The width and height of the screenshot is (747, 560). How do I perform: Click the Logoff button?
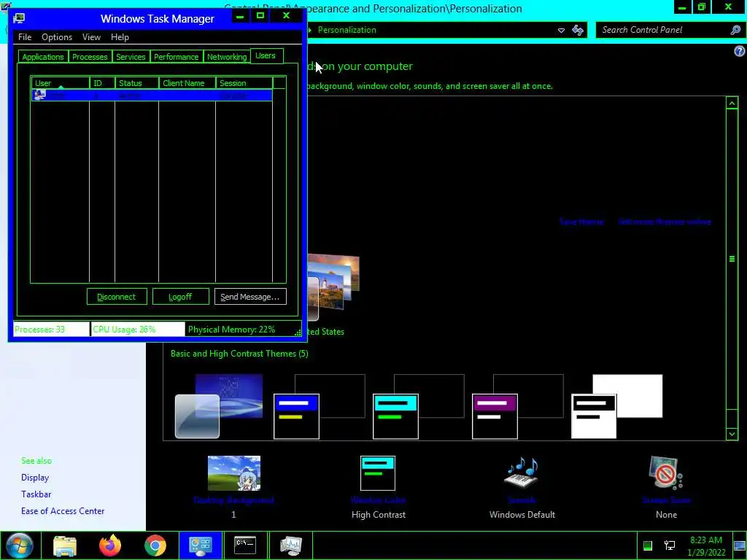point(181,297)
